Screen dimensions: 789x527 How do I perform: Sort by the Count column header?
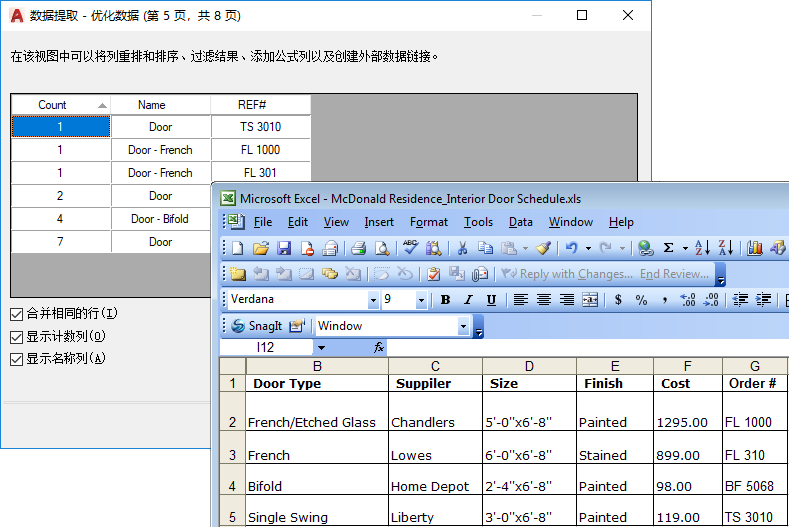[61, 105]
